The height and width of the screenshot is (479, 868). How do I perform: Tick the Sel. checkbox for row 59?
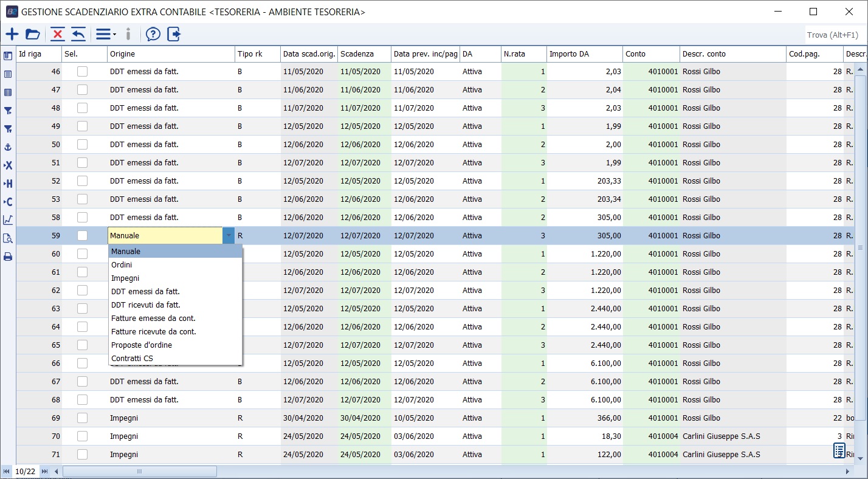(x=82, y=236)
